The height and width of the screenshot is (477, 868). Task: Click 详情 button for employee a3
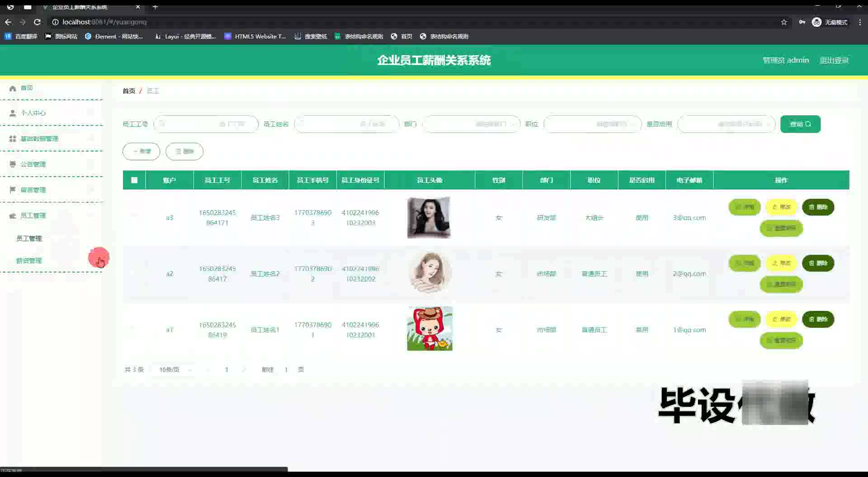(745, 207)
